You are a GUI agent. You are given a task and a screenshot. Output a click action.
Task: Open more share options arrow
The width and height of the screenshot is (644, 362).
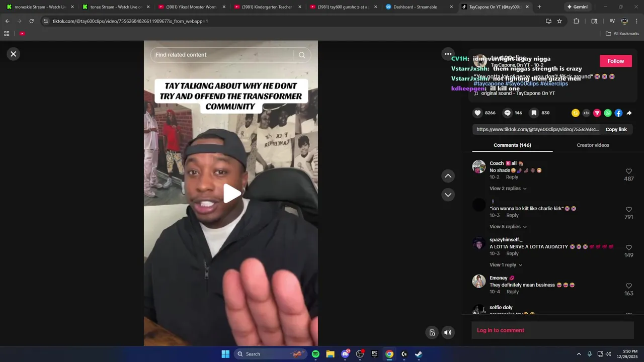[x=629, y=113]
